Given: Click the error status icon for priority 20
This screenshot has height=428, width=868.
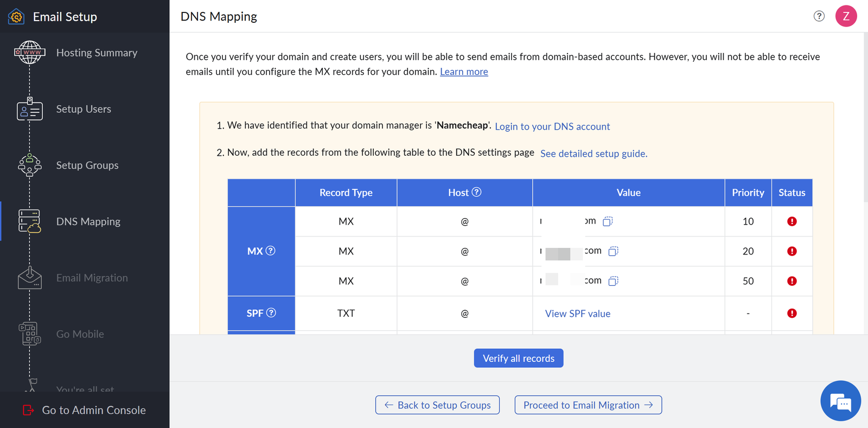Looking at the screenshot, I should (792, 251).
